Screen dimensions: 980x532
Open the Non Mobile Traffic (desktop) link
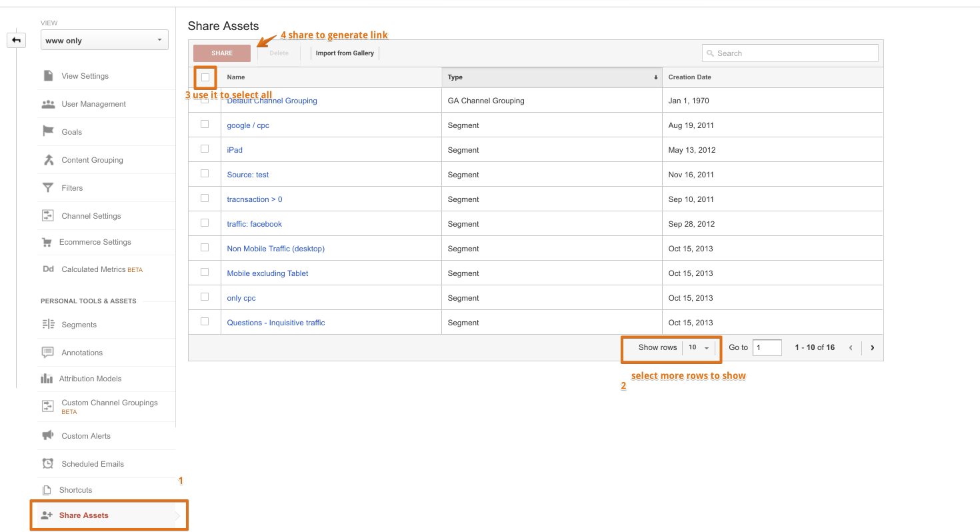point(275,249)
